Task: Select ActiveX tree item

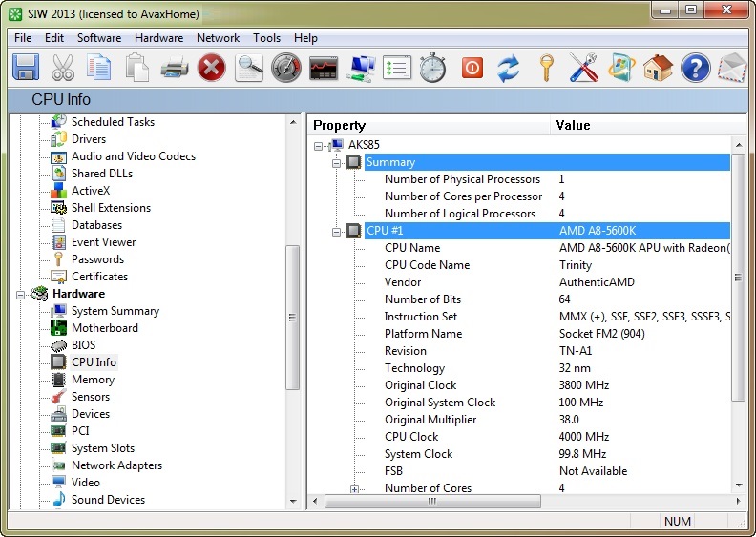Action: point(91,191)
